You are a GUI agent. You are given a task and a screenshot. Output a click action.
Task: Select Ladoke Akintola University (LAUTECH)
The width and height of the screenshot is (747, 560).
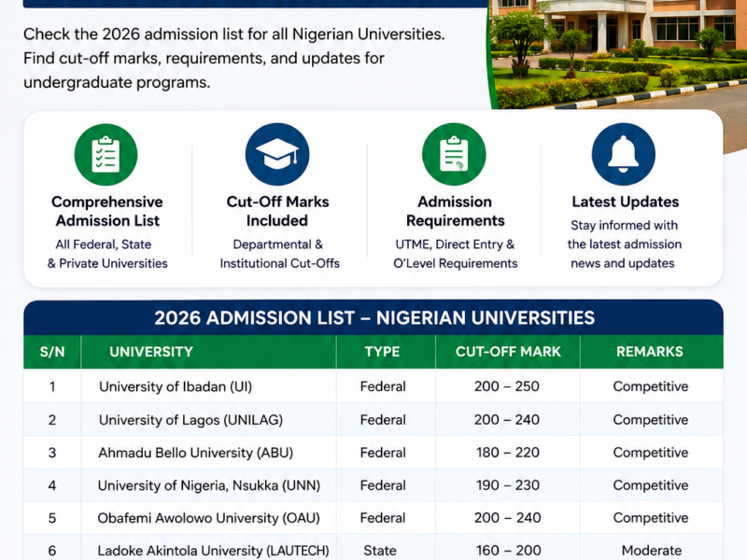click(213, 551)
